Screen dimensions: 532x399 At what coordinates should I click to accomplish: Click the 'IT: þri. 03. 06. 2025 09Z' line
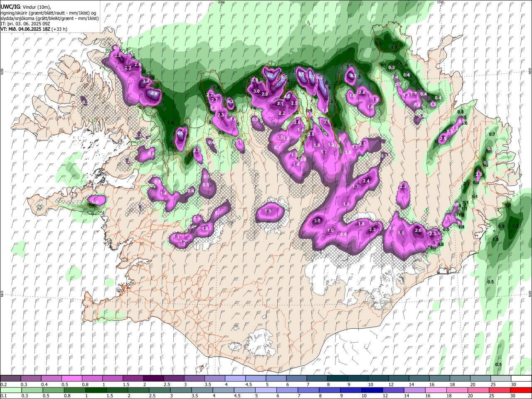pos(26,24)
